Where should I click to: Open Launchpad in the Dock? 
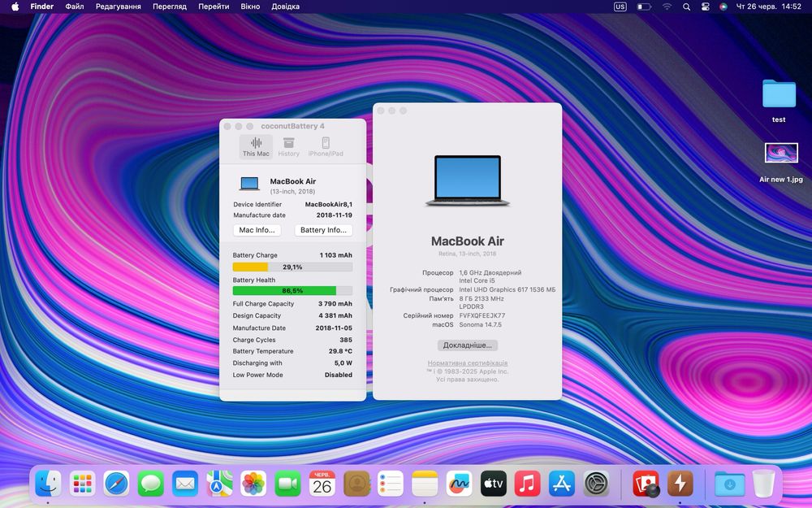click(x=82, y=484)
